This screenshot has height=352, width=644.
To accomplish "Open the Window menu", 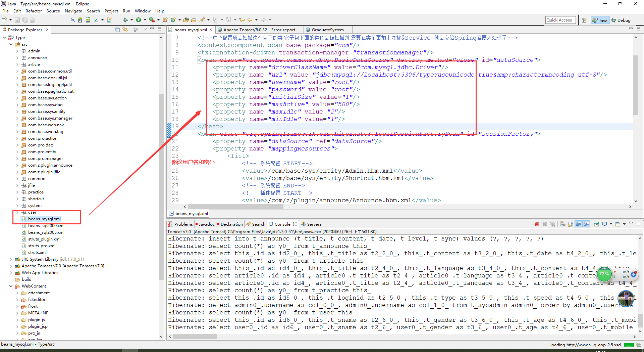I will [x=143, y=11].
